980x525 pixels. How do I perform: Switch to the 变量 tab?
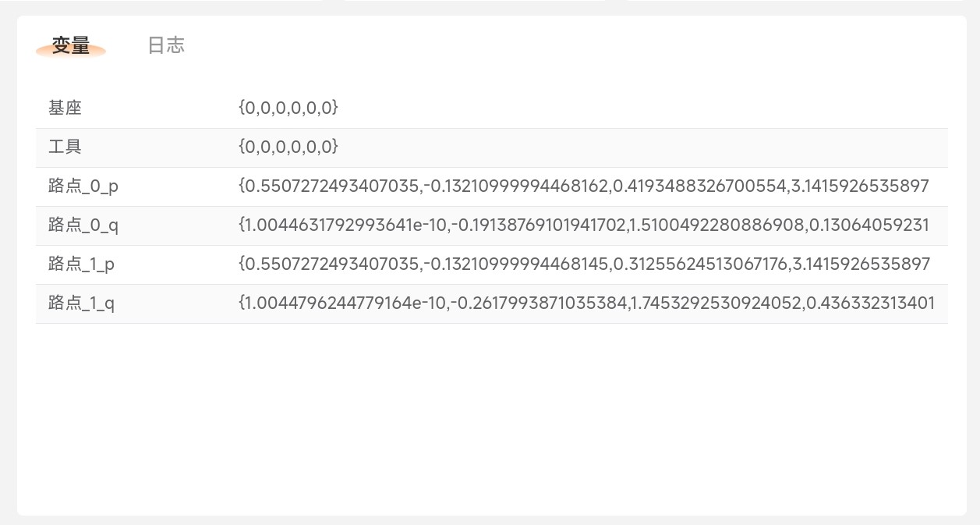71,45
